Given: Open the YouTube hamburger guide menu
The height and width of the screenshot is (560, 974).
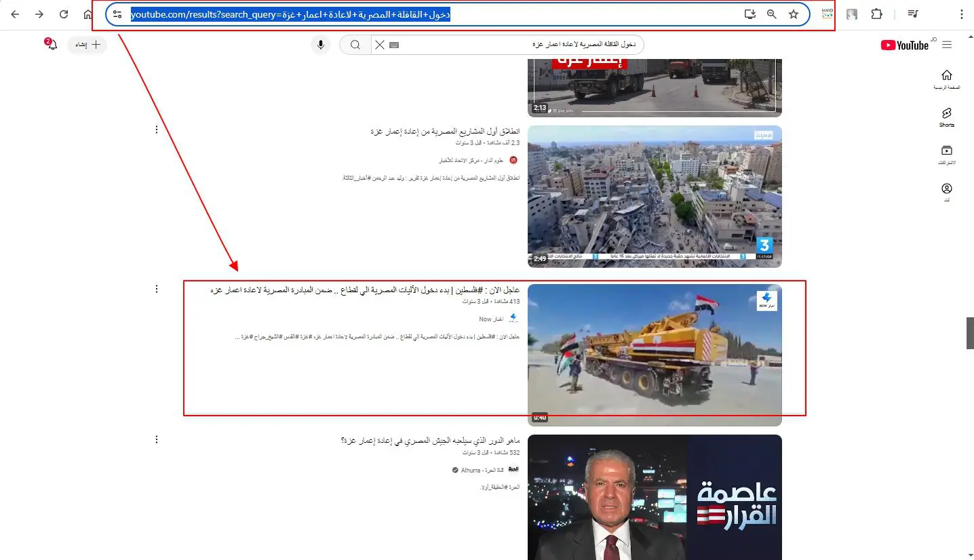Looking at the screenshot, I should [947, 45].
